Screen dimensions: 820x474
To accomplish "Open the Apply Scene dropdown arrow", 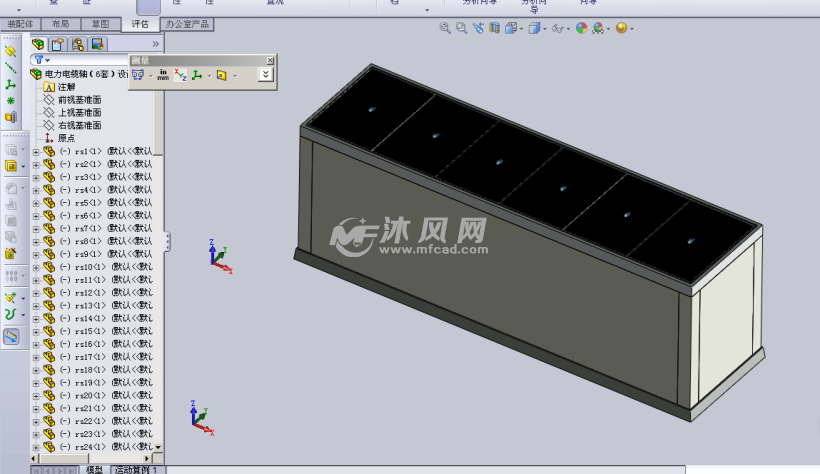I will coord(608,29).
